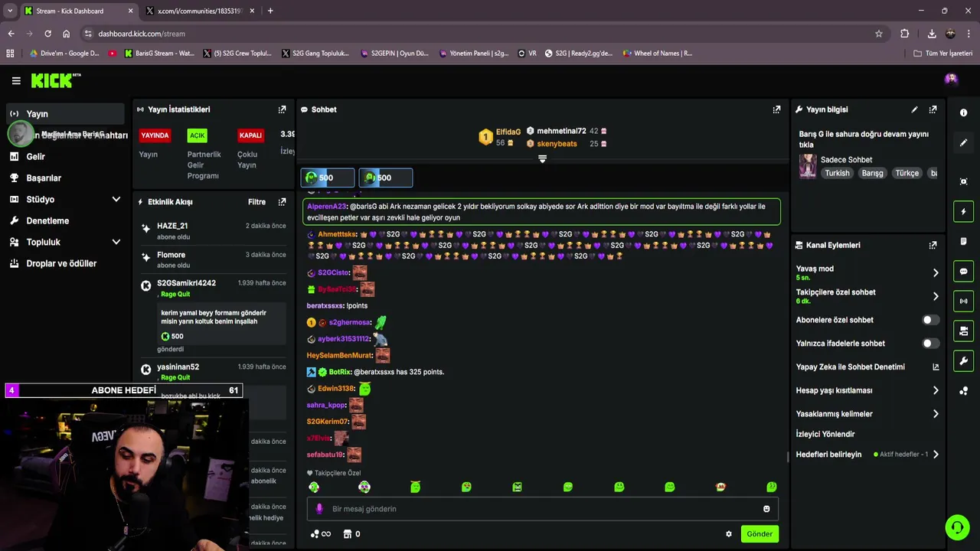Click HAZE_21 in the activity feed

point(172,226)
